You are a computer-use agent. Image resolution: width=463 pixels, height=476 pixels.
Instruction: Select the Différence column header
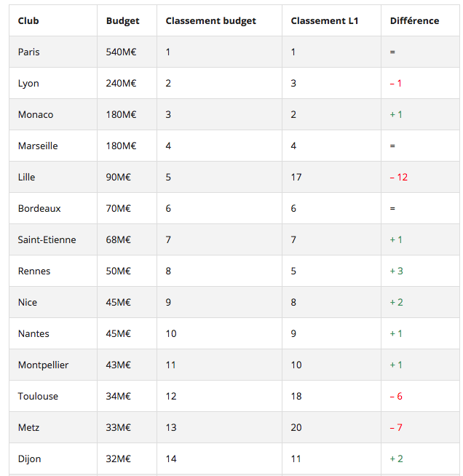pyautogui.click(x=414, y=21)
